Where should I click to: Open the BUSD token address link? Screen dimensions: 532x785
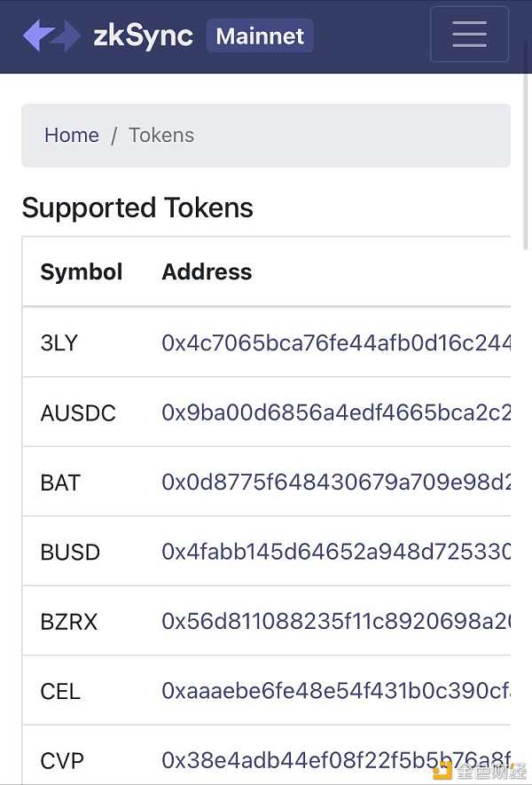336,552
